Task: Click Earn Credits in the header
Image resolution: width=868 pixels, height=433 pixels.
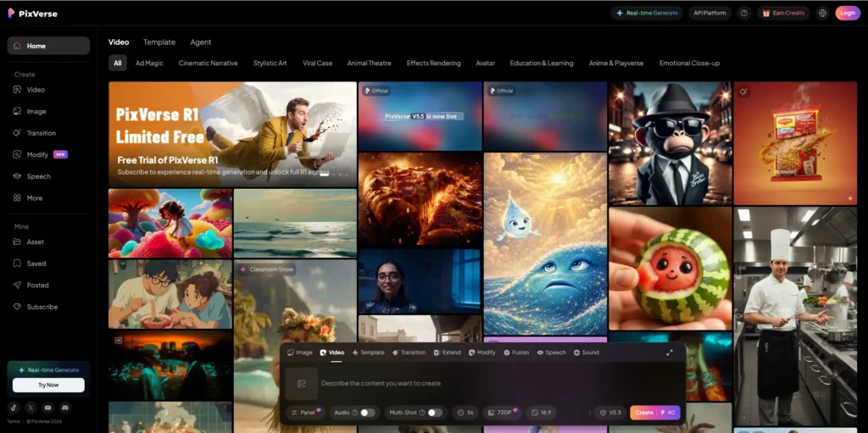Action: [783, 14]
